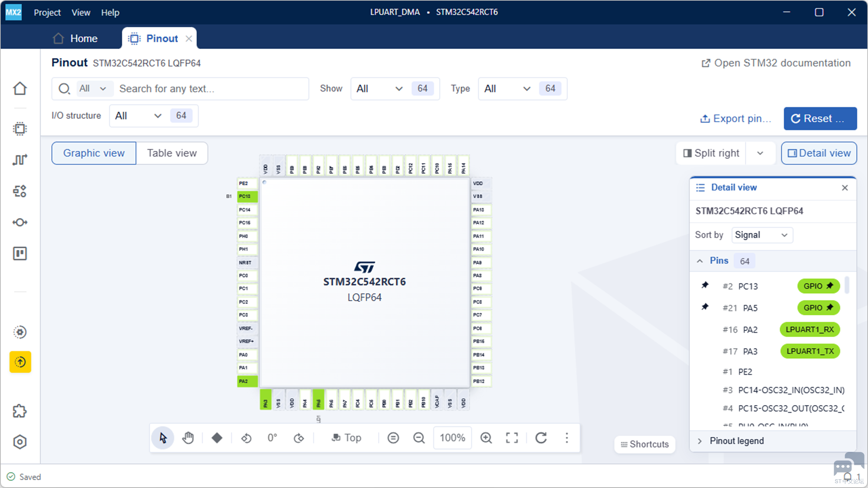Open the Project menu
This screenshot has width=868, height=488.
47,13
